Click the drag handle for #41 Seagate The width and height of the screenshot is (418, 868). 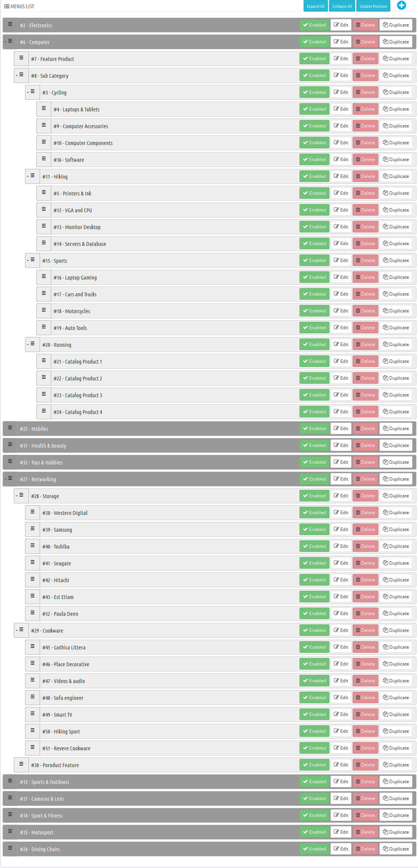coord(33,562)
